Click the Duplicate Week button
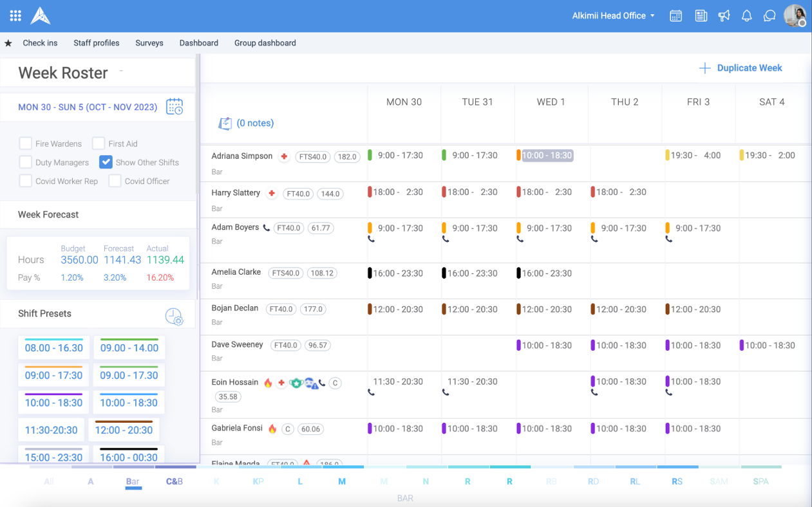This screenshot has width=812, height=507. pyautogui.click(x=741, y=68)
